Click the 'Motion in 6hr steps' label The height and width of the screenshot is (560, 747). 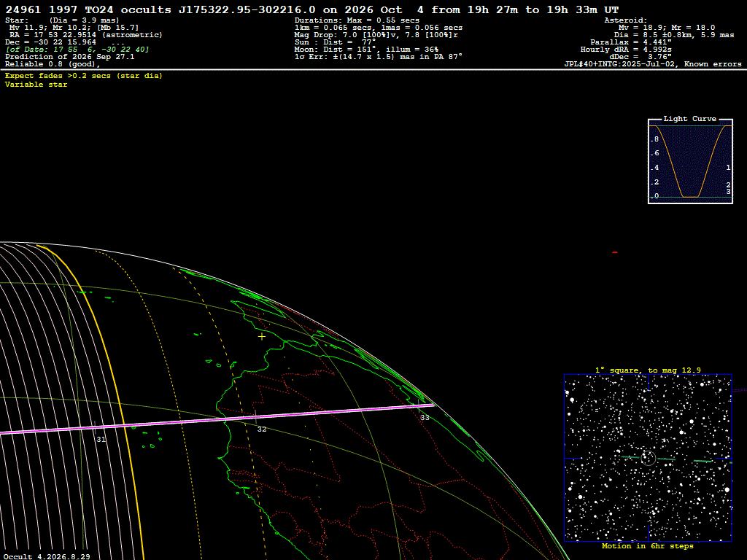[x=648, y=546]
